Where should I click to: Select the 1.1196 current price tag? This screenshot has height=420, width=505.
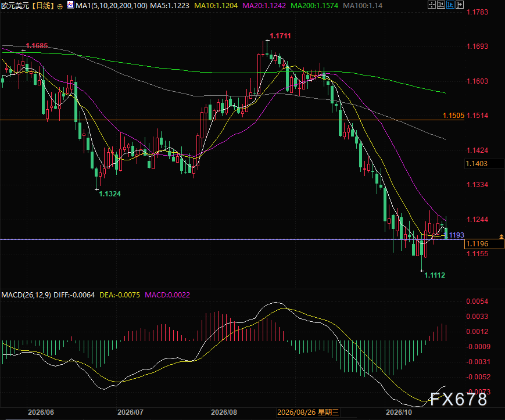tap(484, 243)
